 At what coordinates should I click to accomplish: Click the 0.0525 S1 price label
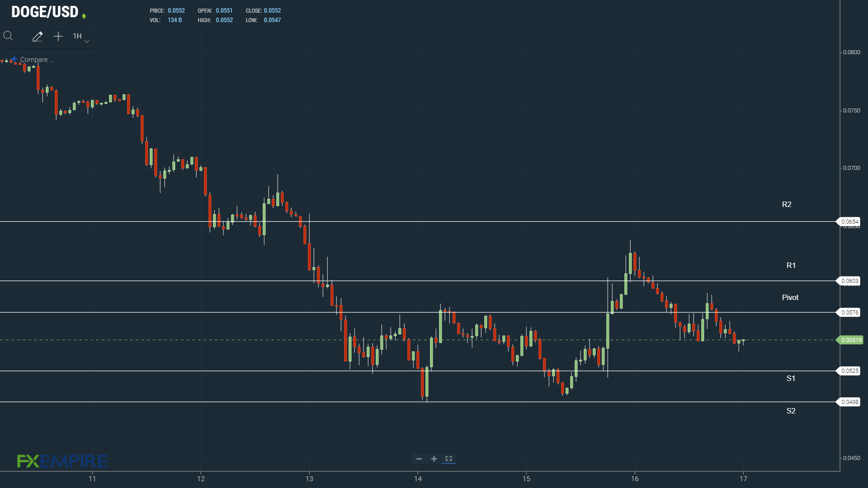pyautogui.click(x=849, y=371)
